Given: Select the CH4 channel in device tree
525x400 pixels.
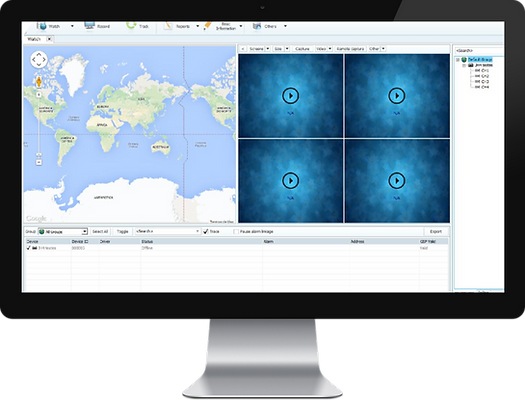Looking at the screenshot, I should 482,87.
